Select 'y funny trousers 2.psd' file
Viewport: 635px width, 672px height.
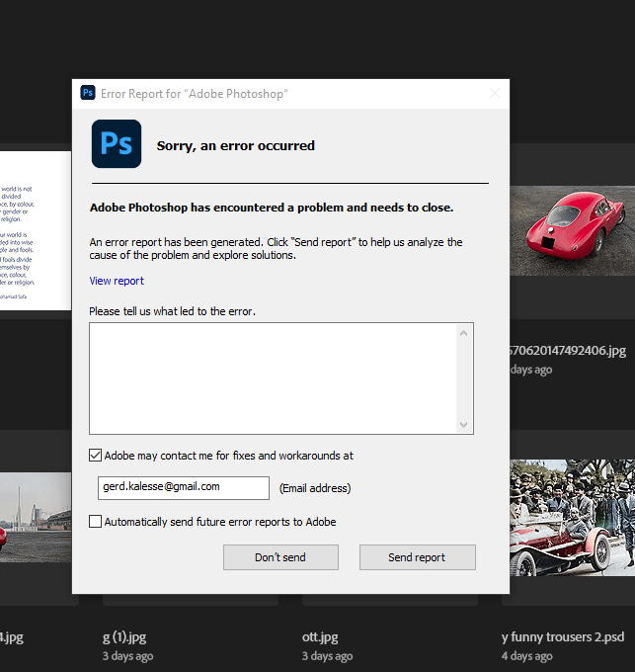(x=563, y=636)
